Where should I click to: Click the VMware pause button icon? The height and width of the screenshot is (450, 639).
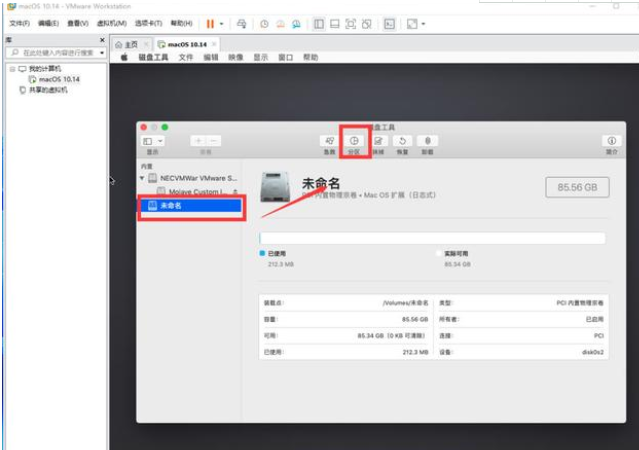210,23
